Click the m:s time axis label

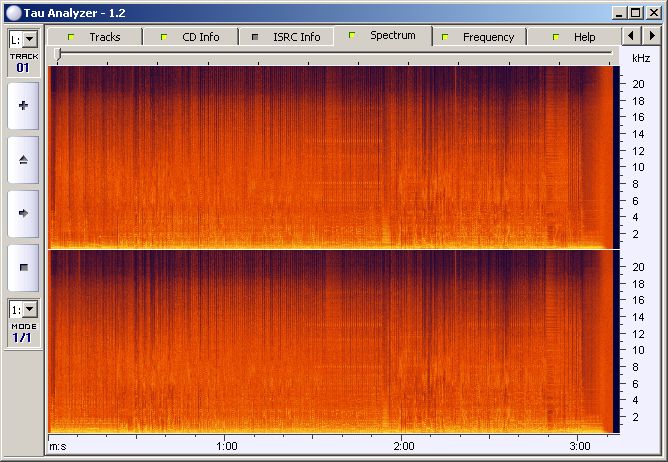(x=58, y=447)
